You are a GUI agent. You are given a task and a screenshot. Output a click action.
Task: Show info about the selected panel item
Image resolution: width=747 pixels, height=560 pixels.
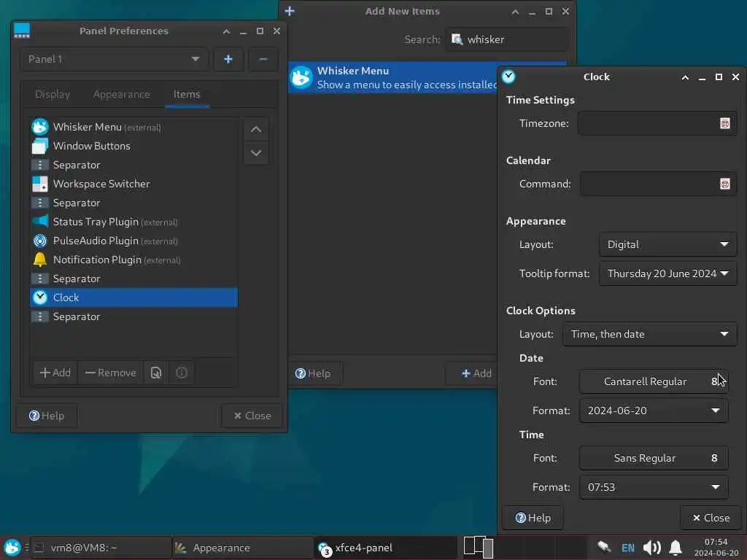[182, 373]
